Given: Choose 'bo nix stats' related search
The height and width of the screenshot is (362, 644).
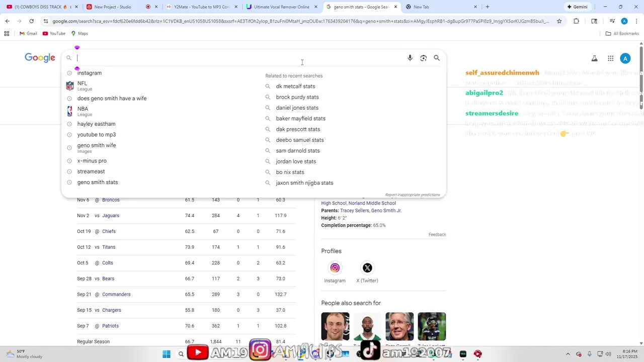Looking at the screenshot, I should 290,172.
